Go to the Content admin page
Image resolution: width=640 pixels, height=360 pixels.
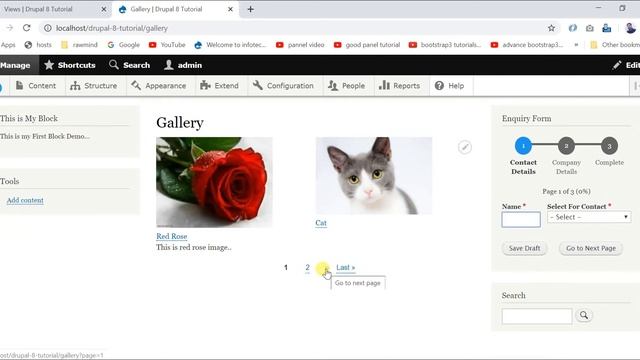click(x=36, y=86)
